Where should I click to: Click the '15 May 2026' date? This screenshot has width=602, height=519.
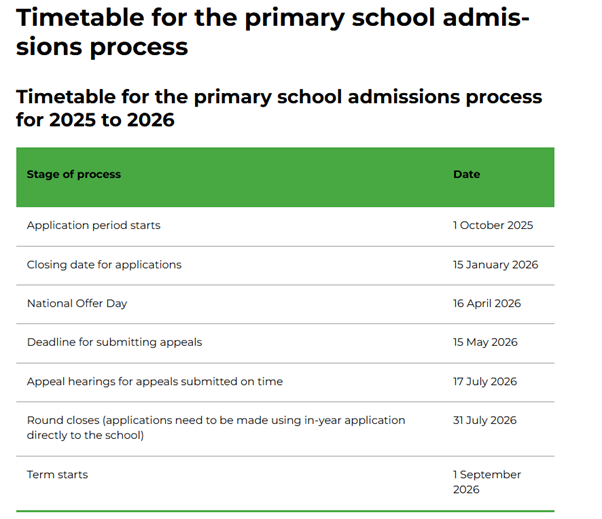485,342
